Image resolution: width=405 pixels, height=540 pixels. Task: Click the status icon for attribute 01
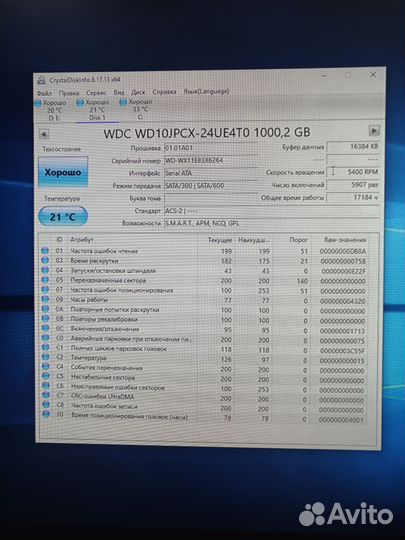(x=45, y=250)
